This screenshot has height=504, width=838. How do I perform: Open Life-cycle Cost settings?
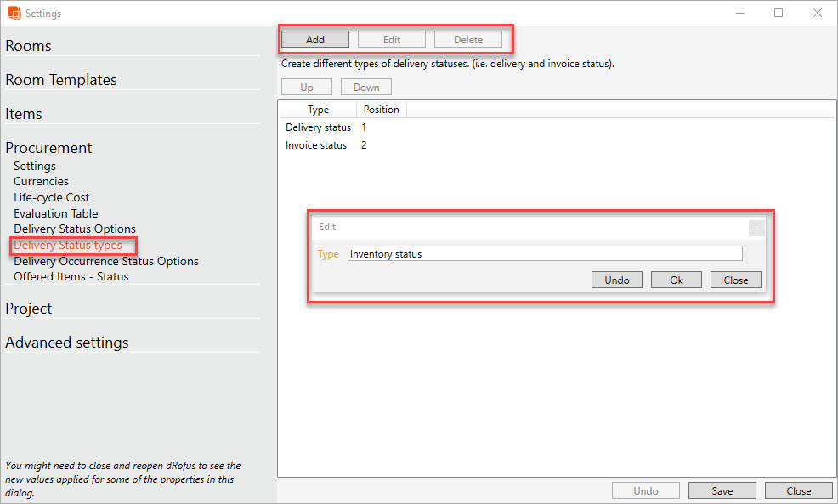pyautogui.click(x=51, y=197)
